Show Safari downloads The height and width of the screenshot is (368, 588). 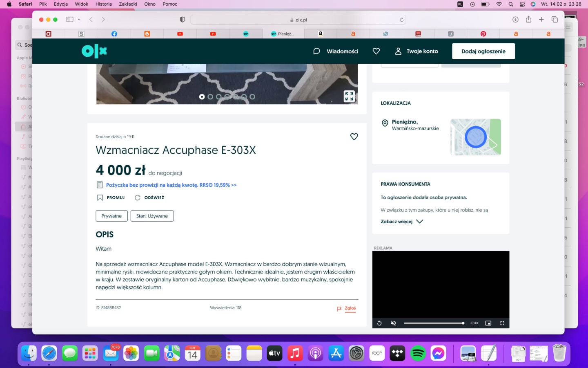click(x=515, y=19)
